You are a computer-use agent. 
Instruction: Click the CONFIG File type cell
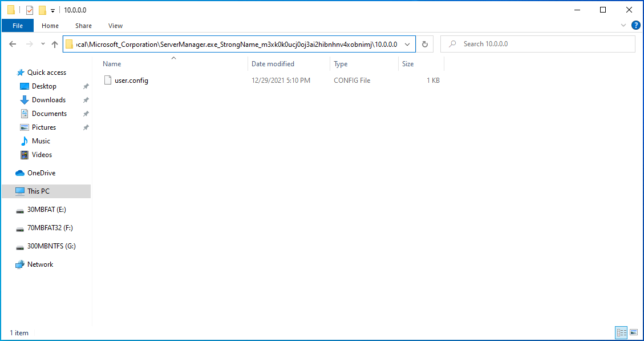click(x=352, y=80)
